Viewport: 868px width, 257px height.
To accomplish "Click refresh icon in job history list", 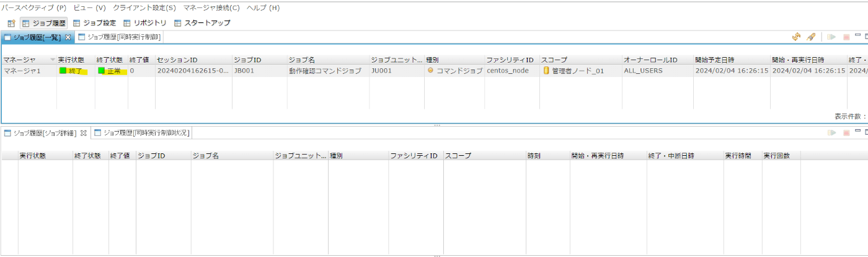I will [797, 37].
